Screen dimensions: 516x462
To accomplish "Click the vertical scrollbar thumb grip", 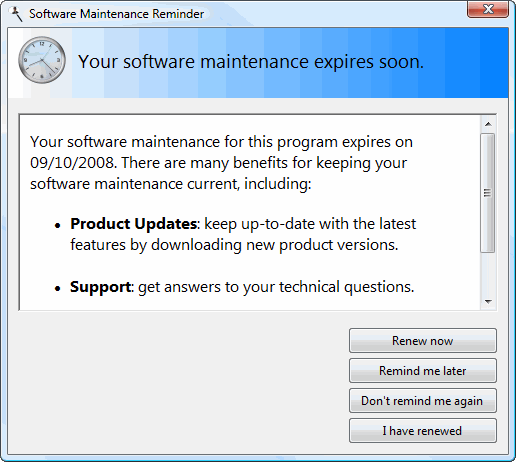I will (x=488, y=193).
